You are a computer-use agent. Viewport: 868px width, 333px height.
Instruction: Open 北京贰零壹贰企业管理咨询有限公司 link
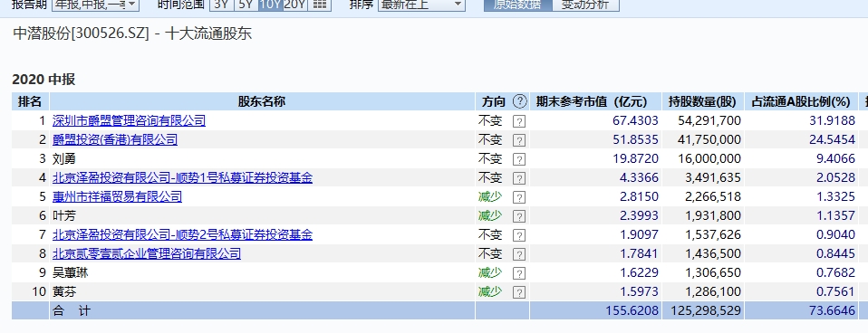click(x=147, y=254)
